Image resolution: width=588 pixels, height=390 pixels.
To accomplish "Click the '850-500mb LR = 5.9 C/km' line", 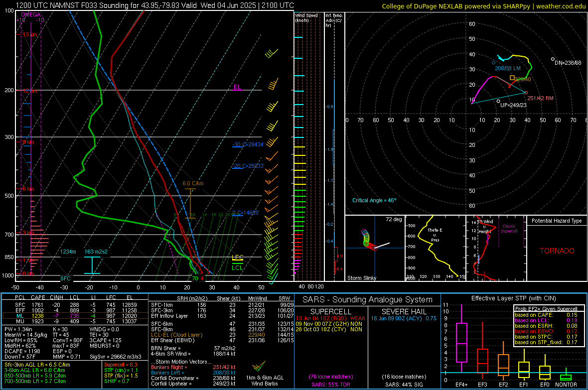I will (x=35, y=376).
